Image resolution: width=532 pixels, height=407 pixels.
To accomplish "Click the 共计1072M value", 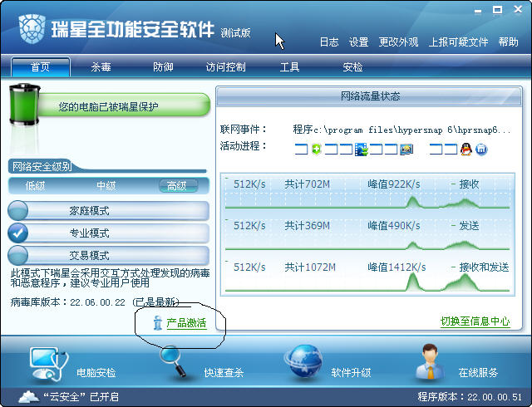I will click(310, 267).
